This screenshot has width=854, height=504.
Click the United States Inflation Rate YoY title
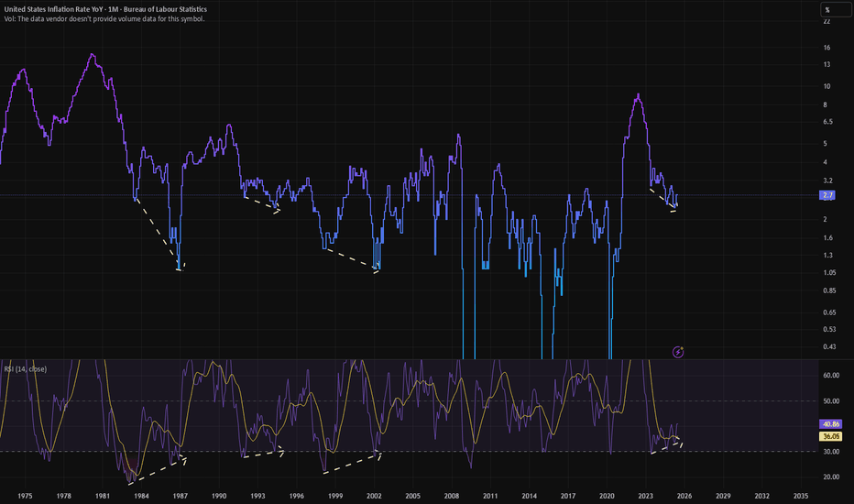104,9
